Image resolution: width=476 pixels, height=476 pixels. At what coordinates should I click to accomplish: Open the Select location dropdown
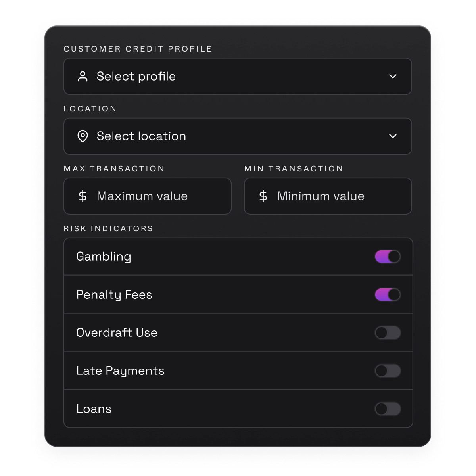(237, 136)
